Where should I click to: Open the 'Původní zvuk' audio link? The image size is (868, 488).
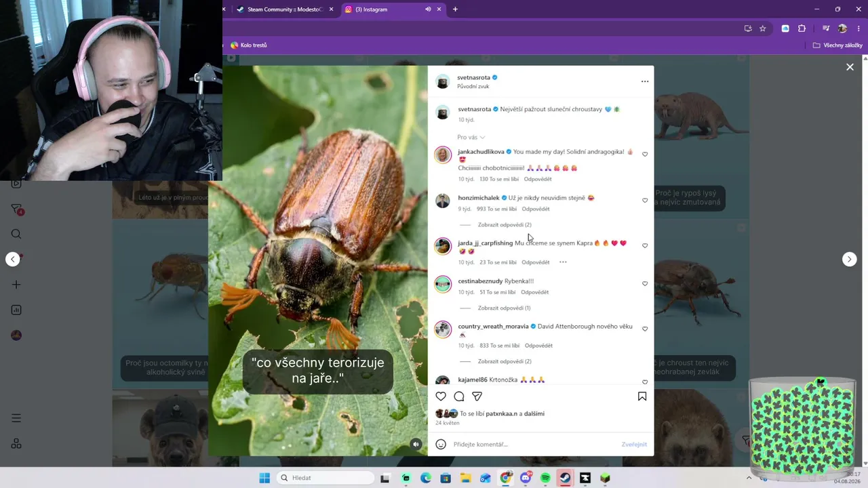pyautogui.click(x=473, y=87)
